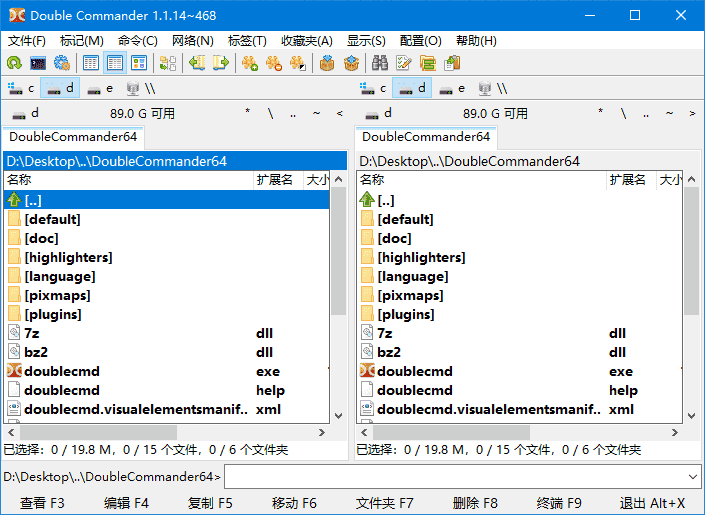This screenshot has height=515, width=705.
Task: Open the terminal window icon
Action: [x=38, y=63]
